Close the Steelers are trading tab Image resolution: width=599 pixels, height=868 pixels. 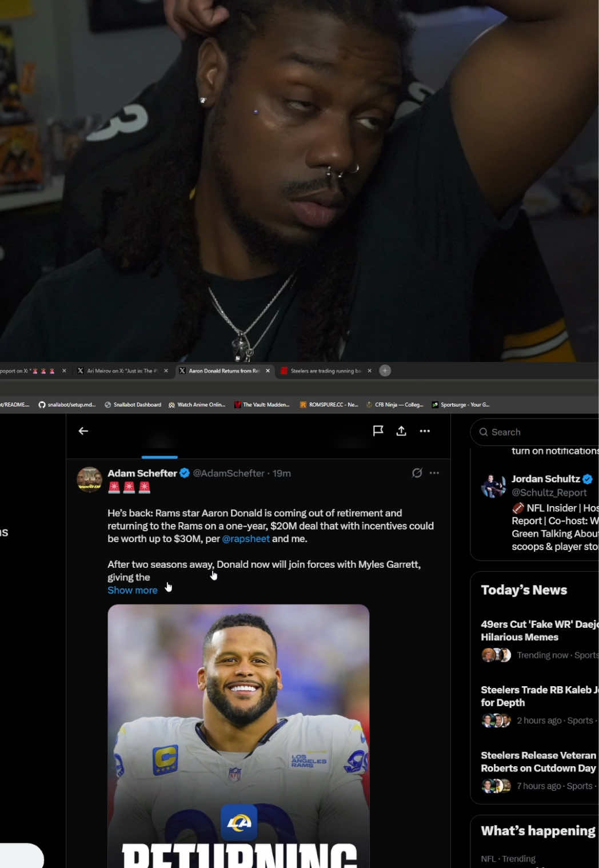tap(369, 371)
